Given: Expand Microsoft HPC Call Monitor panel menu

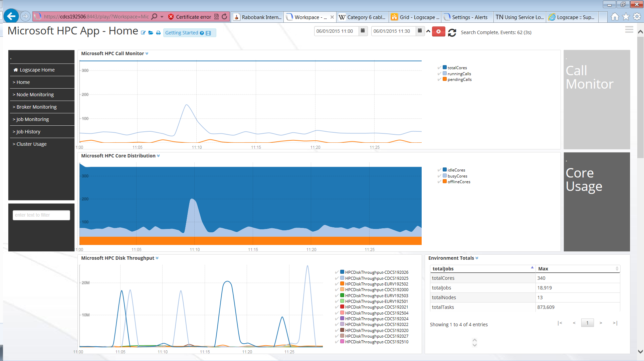Looking at the screenshot, I should 147,53.
